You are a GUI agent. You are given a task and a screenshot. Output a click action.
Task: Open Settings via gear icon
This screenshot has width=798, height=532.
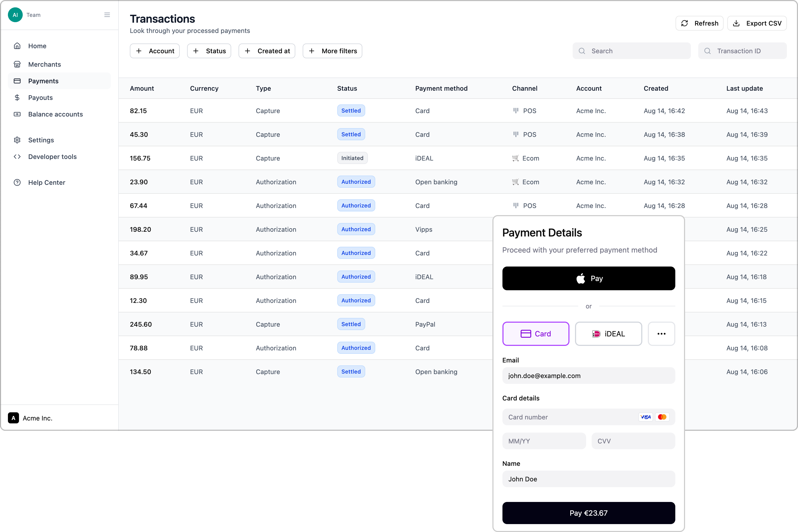click(17, 140)
